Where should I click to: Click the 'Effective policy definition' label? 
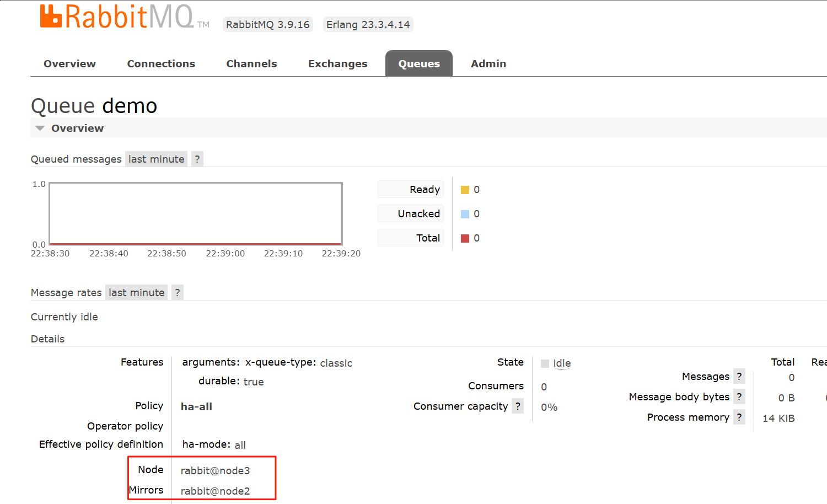(101, 444)
